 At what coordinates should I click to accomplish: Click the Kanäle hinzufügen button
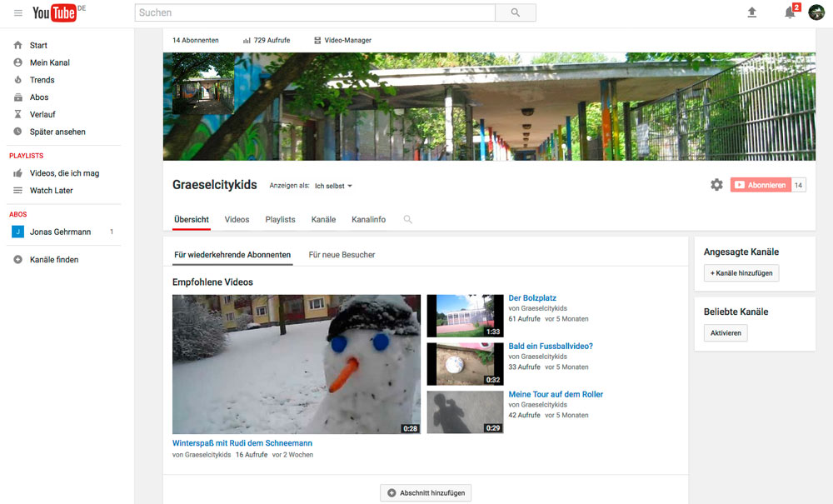[741, 273]
